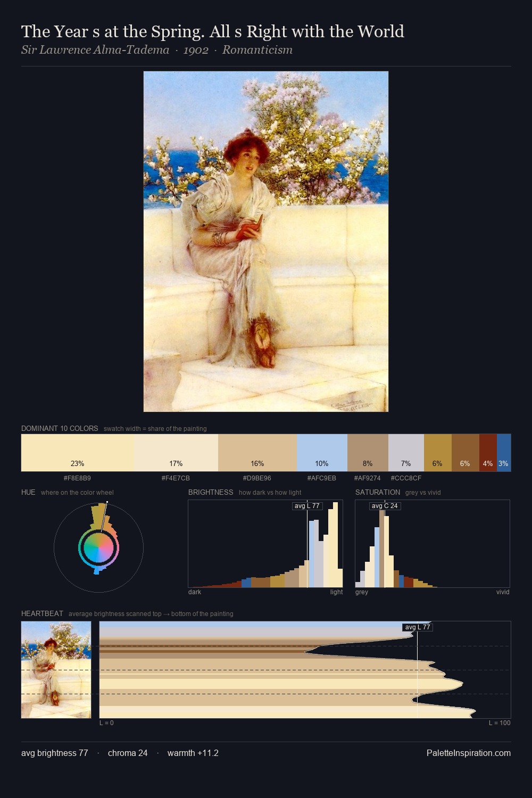
Task: Click the hue color wheel center
Action: point(98,548)
